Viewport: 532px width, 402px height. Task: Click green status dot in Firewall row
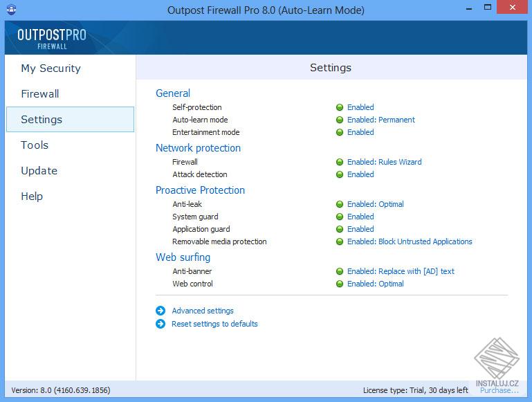coord(339,162)
